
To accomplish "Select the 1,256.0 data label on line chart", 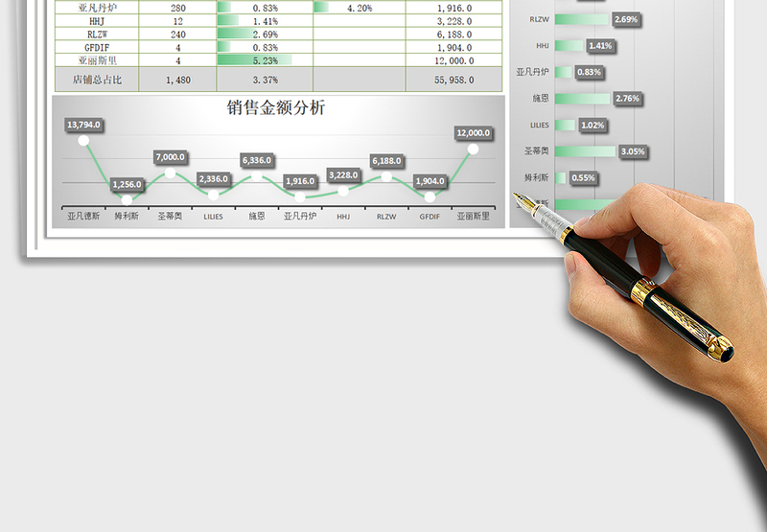I will click(128, 184).
